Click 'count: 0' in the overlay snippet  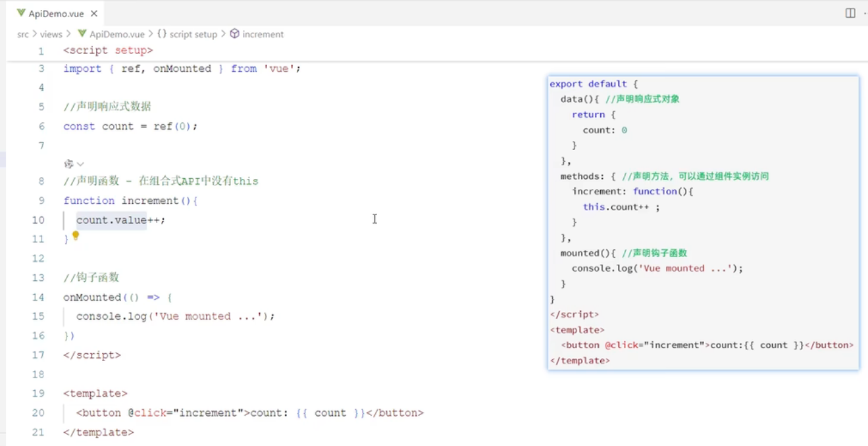(x=605, y=130)
